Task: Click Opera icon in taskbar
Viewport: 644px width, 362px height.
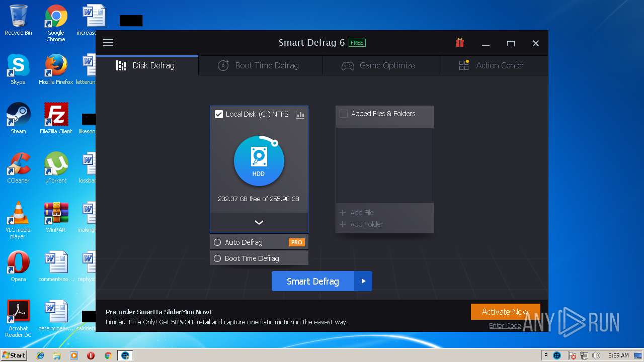Action: click(91, 355)
